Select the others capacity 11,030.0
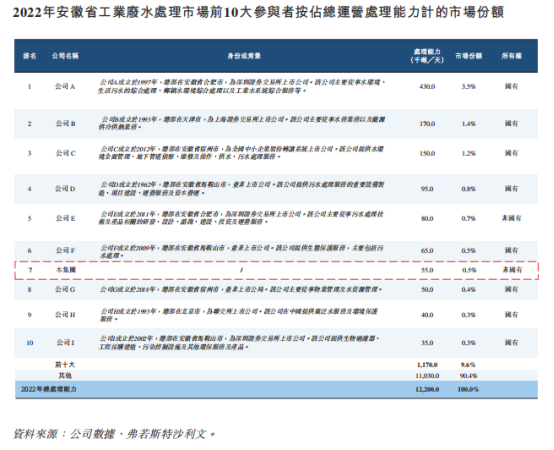This screenshot has width=554, height=450. (x=427, y=375)
